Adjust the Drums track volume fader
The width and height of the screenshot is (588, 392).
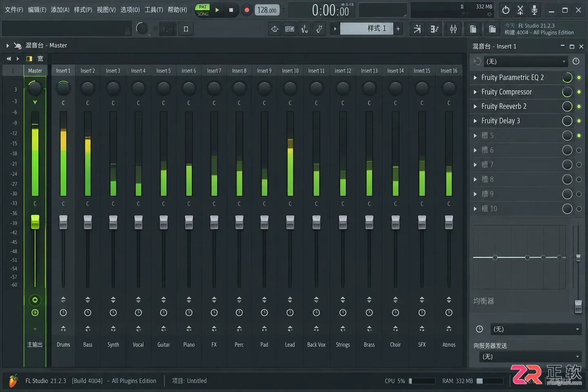[x=63, y=222]
